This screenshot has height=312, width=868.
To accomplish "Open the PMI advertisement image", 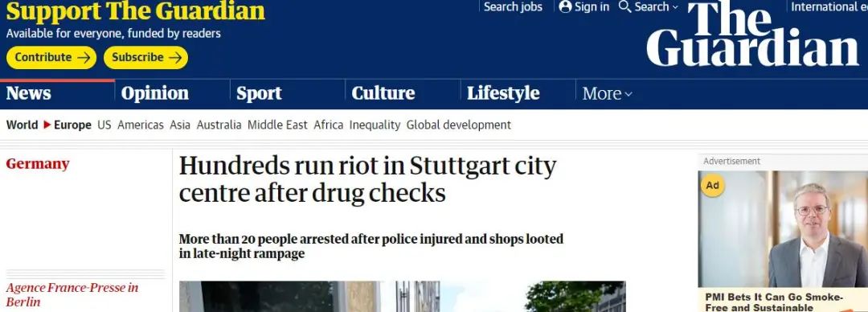I will pos(783,229).
